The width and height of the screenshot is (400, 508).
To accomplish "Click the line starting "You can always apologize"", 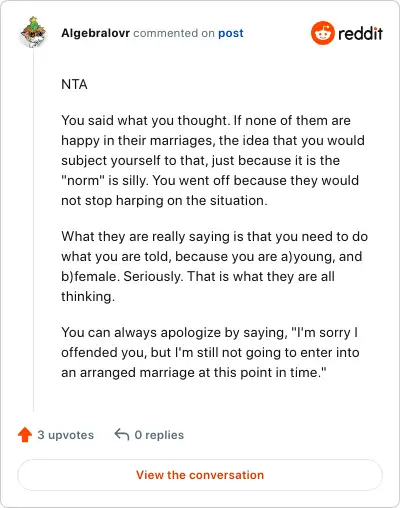I will coord(210,332).
